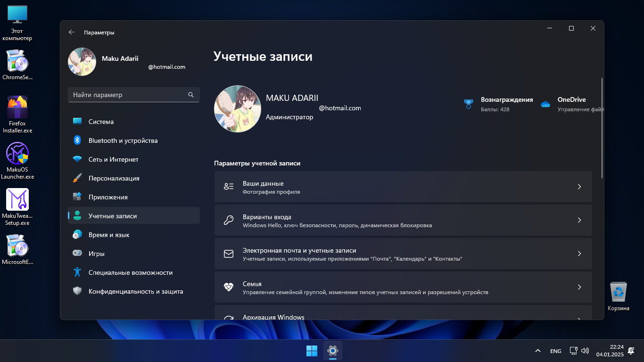
Task: Click the Учетные записи person icon
Action: tap(77, 216)
